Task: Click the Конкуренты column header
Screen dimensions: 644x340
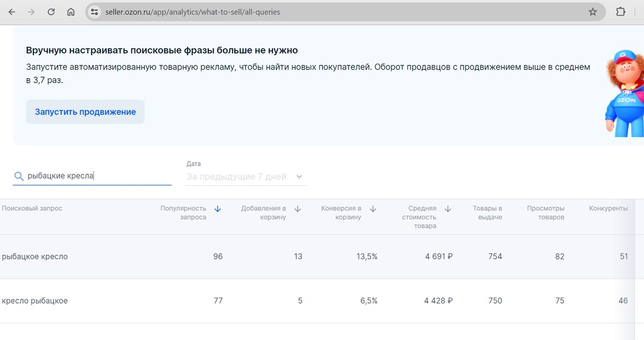Action: [x=608, y=209]
